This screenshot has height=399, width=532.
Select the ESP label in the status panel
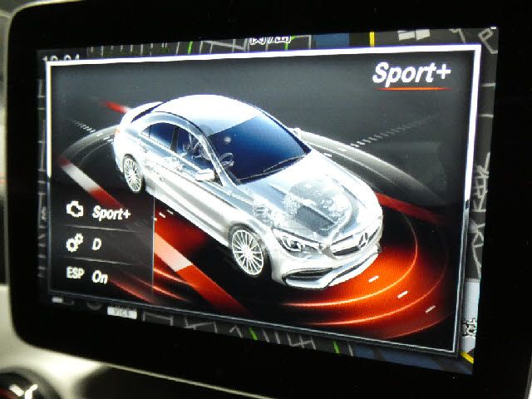click(75, 273)
